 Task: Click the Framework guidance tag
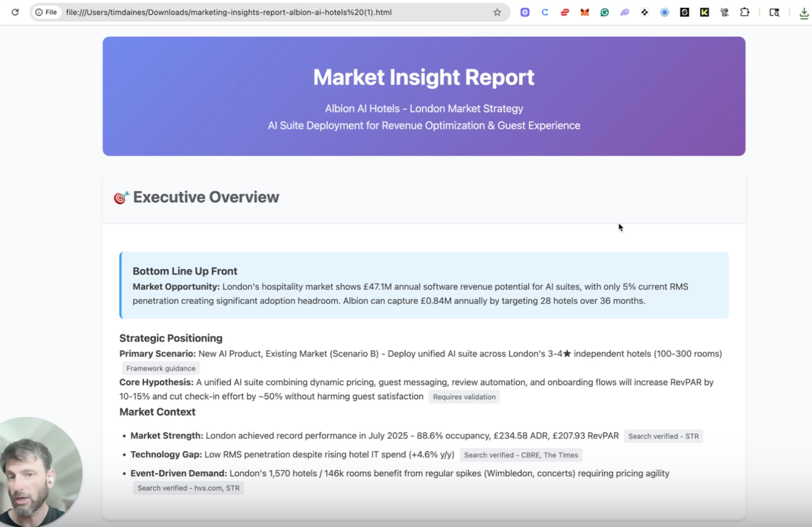(x=161, y=368)
